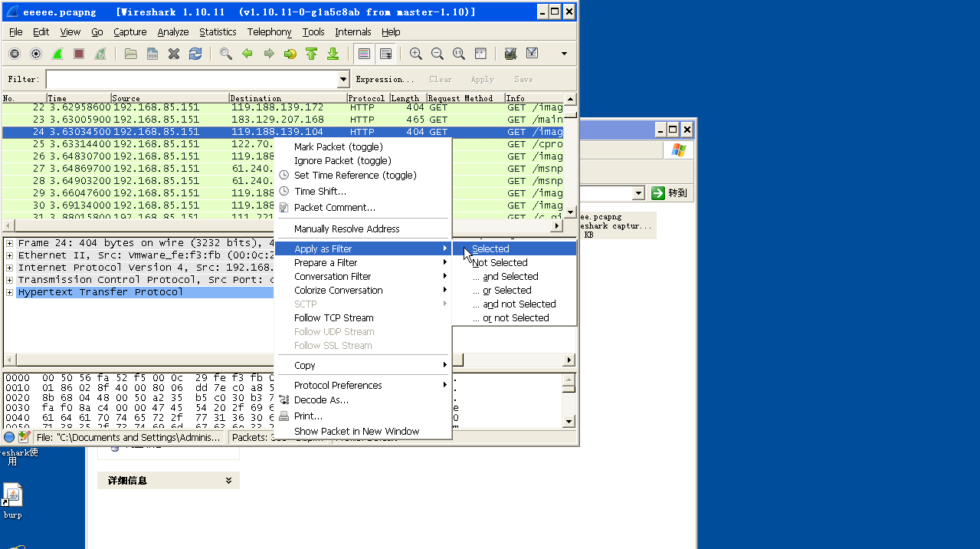Open expert info status bar circle icon

pyautogui.click(x=9, y=437)
